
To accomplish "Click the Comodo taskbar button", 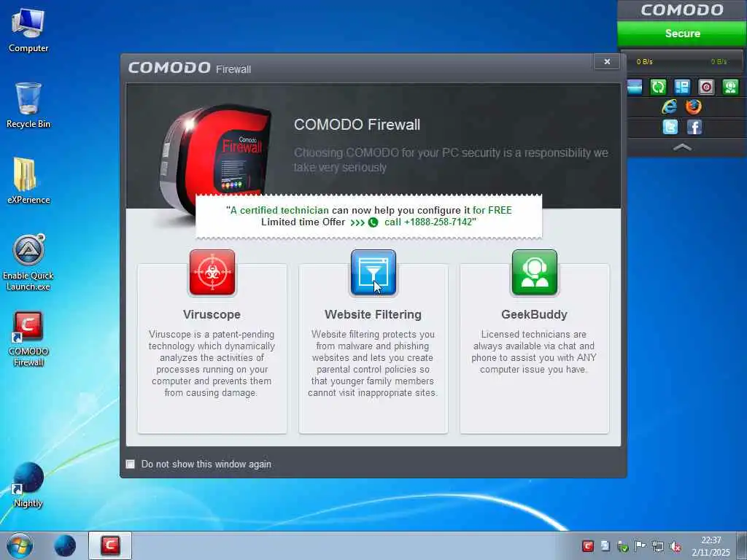I will click(x=110, y=545).
